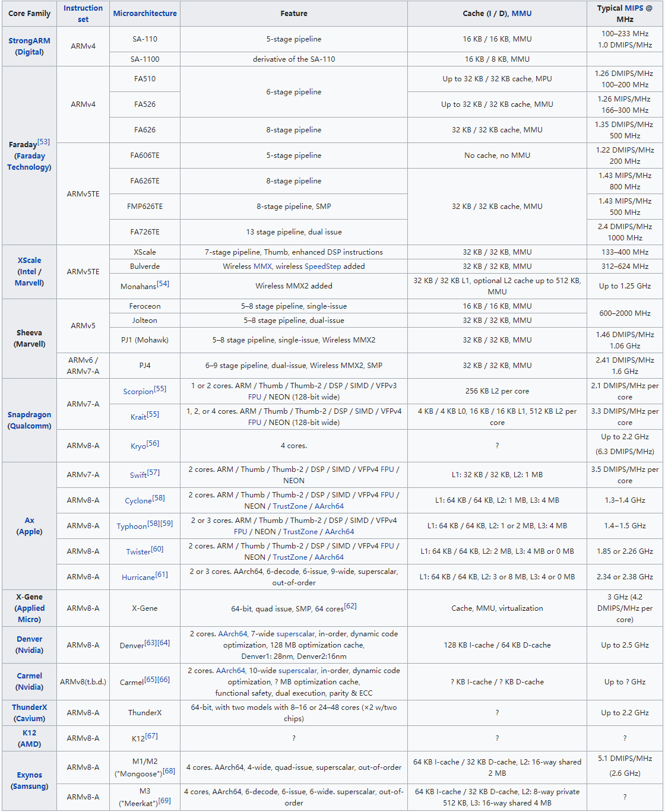Open the ThunderX link

(x=30, y=707)
